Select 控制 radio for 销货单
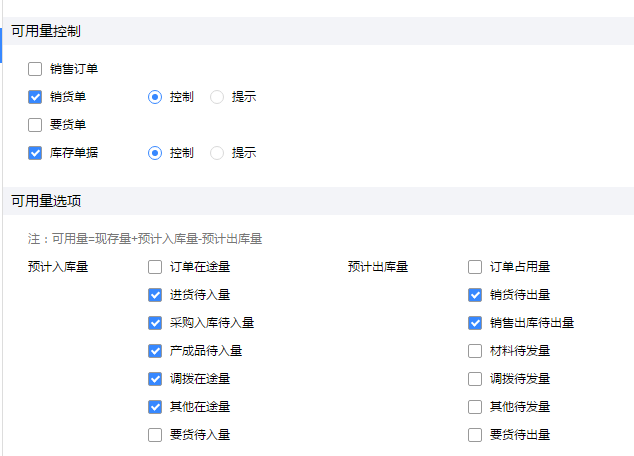The width and height of the screenshot is (634, 456). (155, 97)
